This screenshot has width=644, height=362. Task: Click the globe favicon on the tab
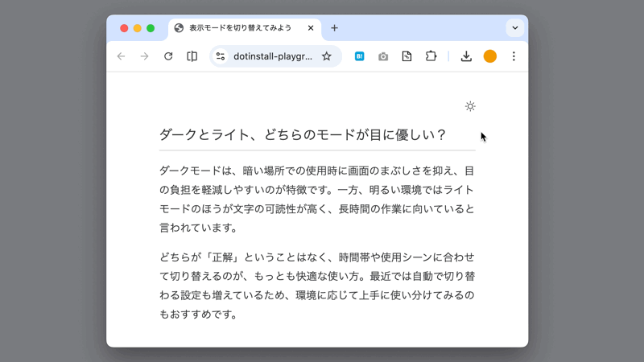(179, 28)
